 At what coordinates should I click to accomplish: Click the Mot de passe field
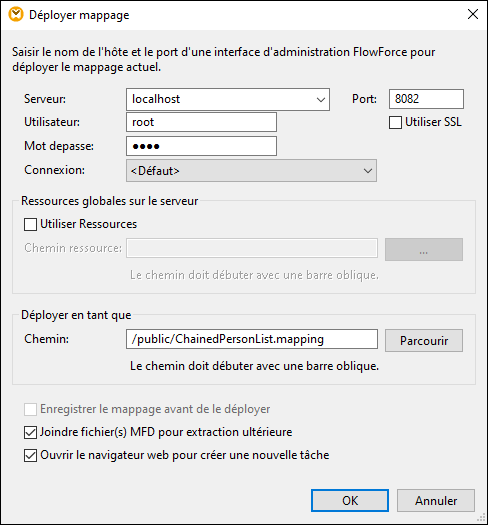pos(201,146)
